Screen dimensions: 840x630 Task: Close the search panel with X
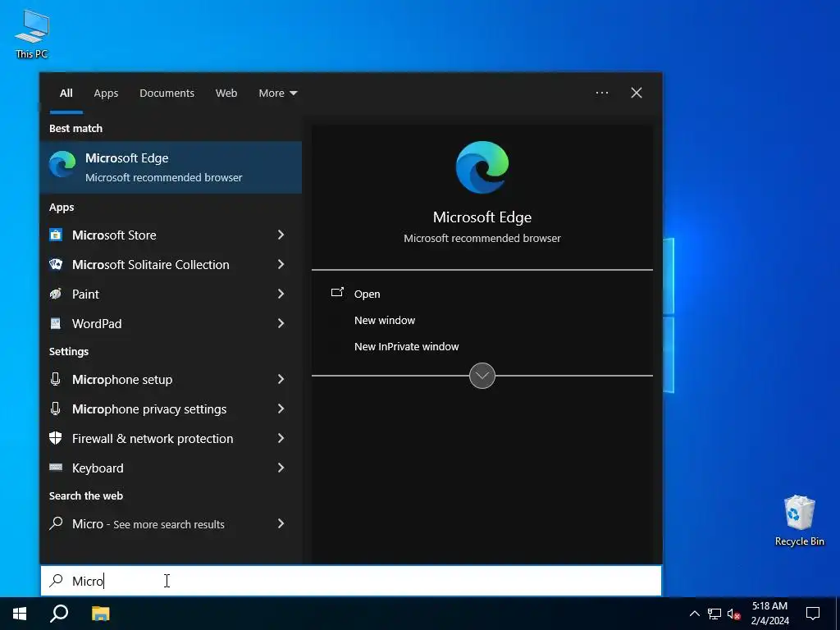pyautogui.click(x=637, y=93)
